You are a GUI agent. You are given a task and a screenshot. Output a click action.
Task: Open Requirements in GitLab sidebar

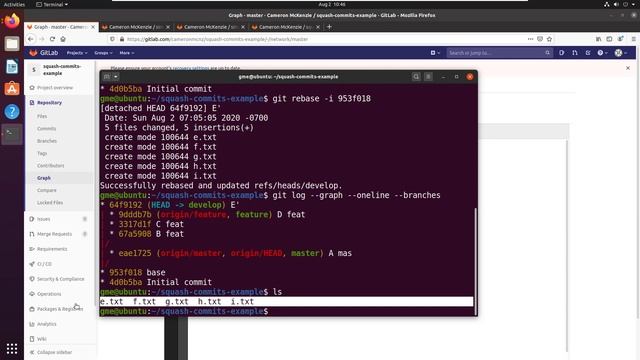tap(52, 249)
